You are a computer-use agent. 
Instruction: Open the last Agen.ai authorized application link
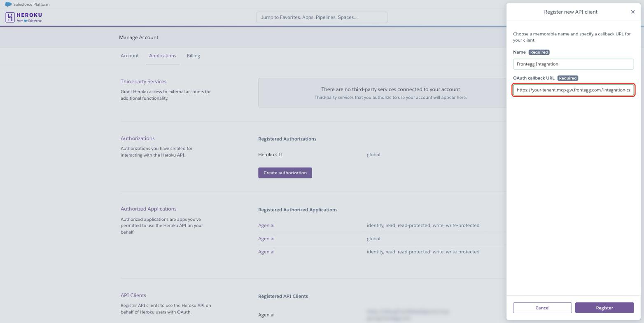266,252
